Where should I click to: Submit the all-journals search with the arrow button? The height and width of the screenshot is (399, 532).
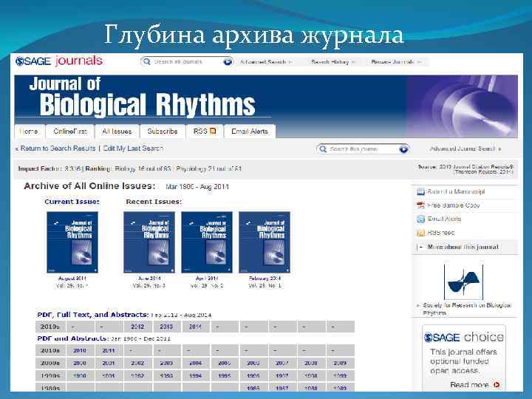pyautogui.click(x=228, y=62)
